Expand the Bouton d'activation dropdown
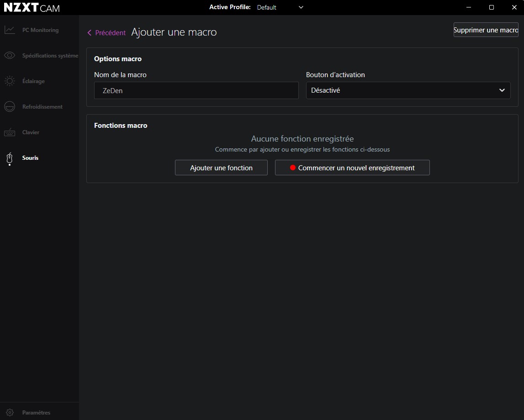 pos(408,90)
